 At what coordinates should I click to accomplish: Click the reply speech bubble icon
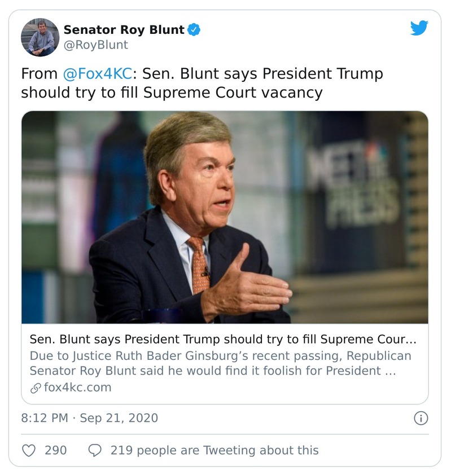pos(95,450)
